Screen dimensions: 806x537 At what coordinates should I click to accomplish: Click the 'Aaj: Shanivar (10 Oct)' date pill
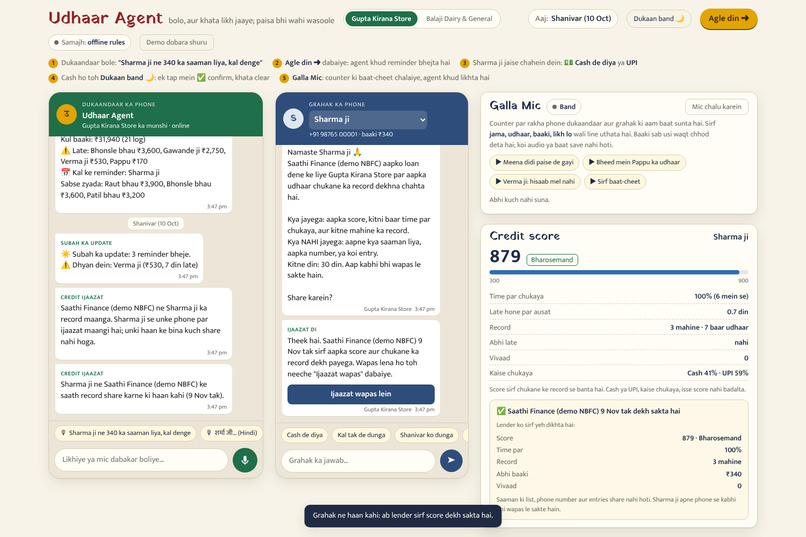click(573, 18)
